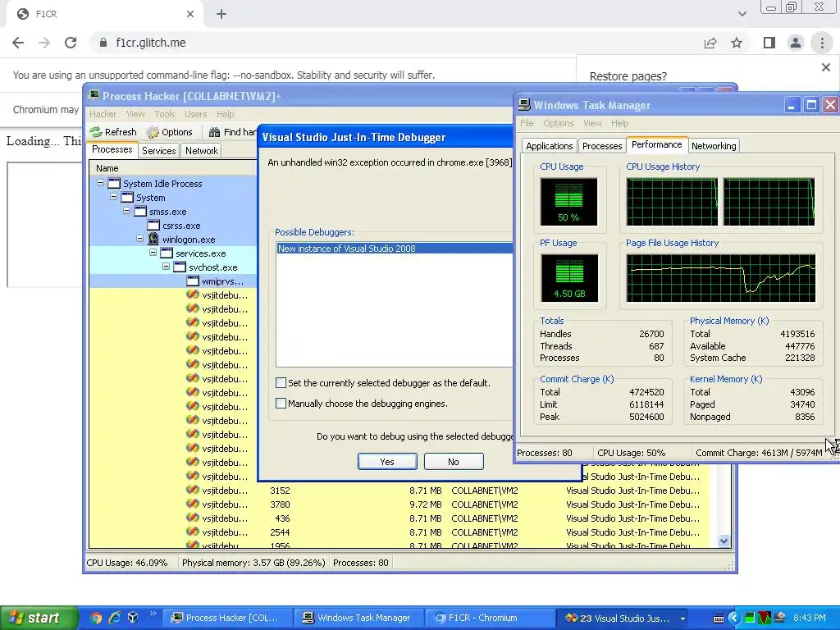The height and width of the screenshot is (630, 840).
Task: Click Yes in the Just-In-Time Debugger dialog
Action: (387, 462)
